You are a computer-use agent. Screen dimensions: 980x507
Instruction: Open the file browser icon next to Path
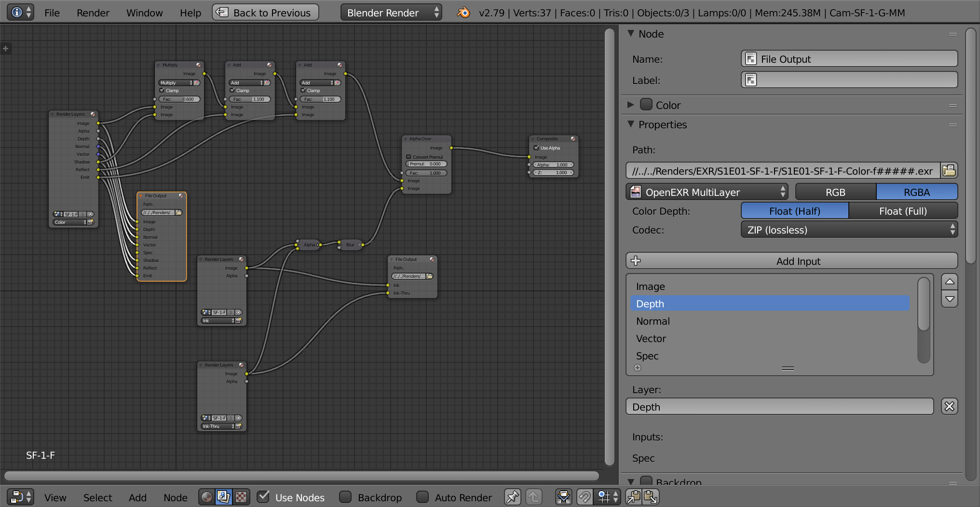pos(949,171)
